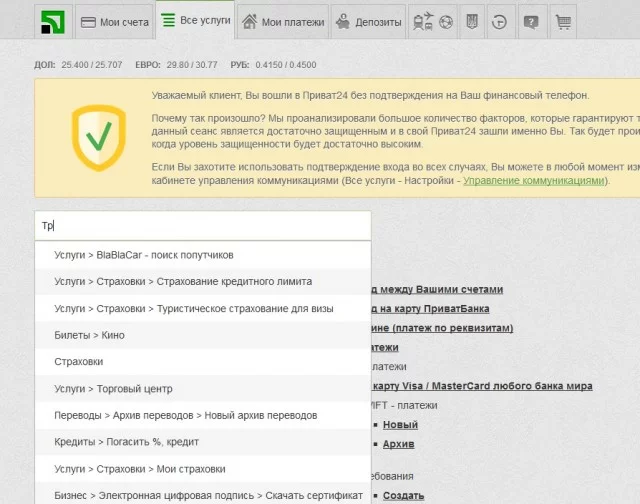Click the hryvnia circle icon tab
This screenshot has width=640, height=504.
click(499, 22)
